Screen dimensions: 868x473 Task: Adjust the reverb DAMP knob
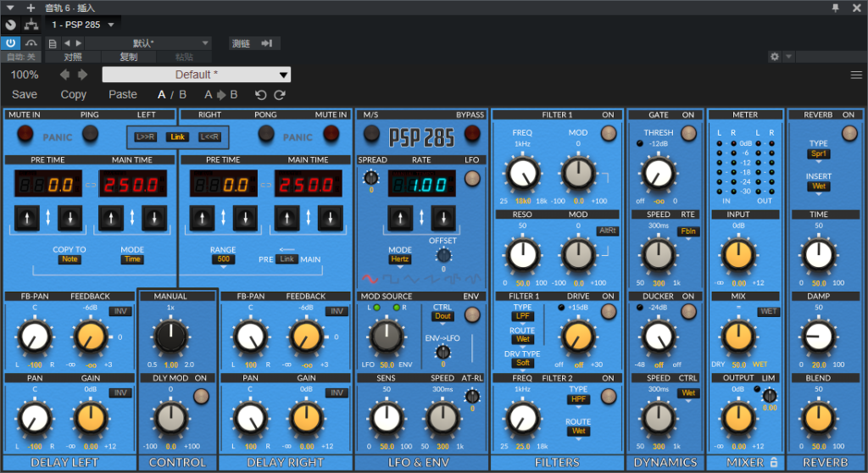click(x=818, y=337)
